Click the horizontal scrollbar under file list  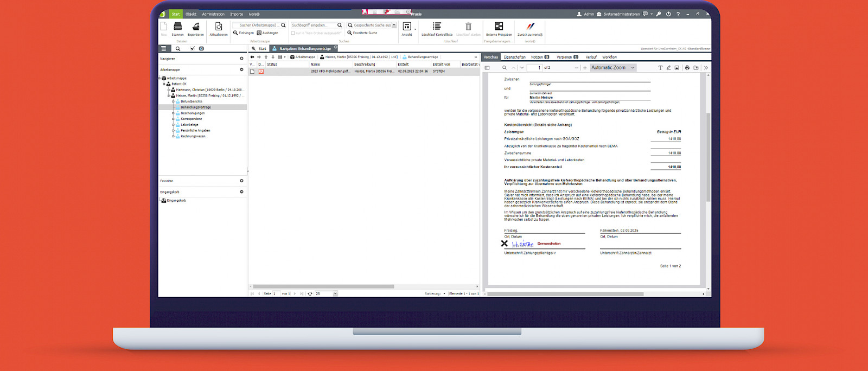(x=323, y=286)
